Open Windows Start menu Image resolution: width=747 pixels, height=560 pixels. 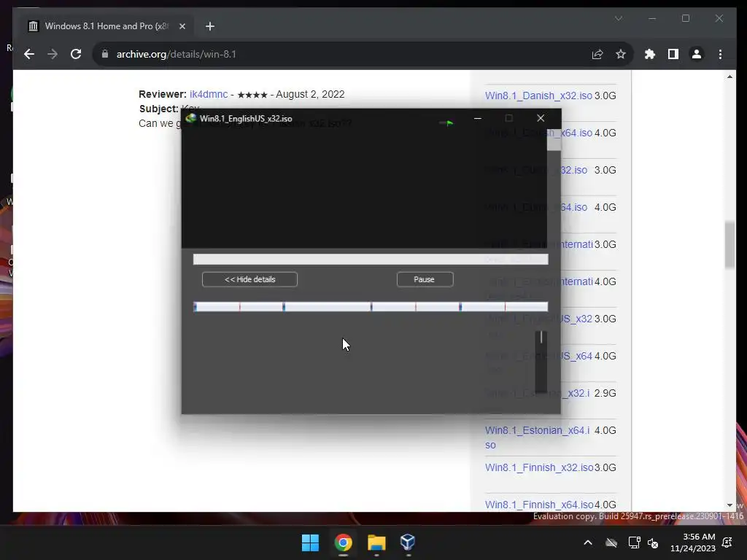coord(310,542)
